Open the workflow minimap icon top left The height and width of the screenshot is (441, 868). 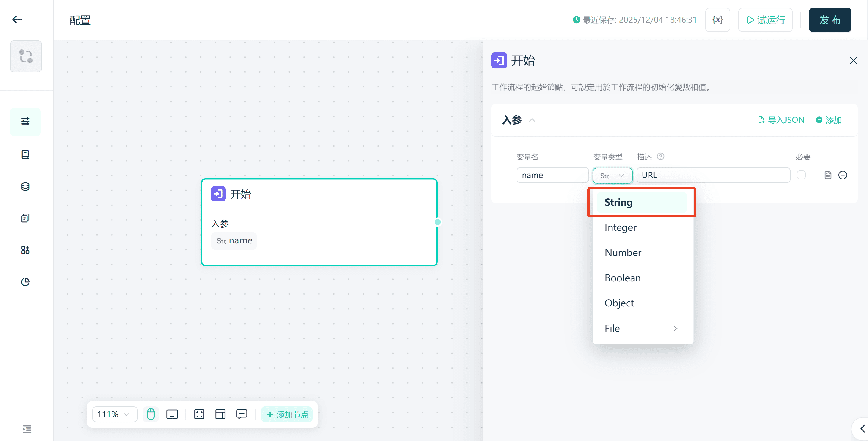coord(26,56)
